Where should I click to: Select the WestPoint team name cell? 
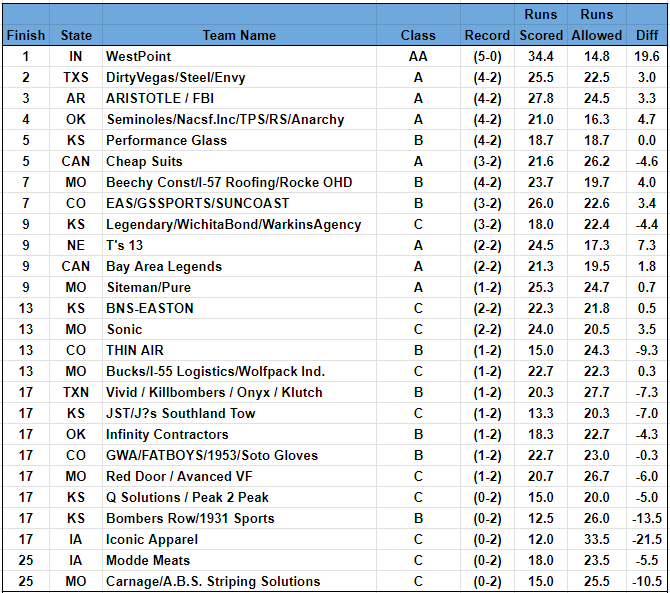pos(239,56)
